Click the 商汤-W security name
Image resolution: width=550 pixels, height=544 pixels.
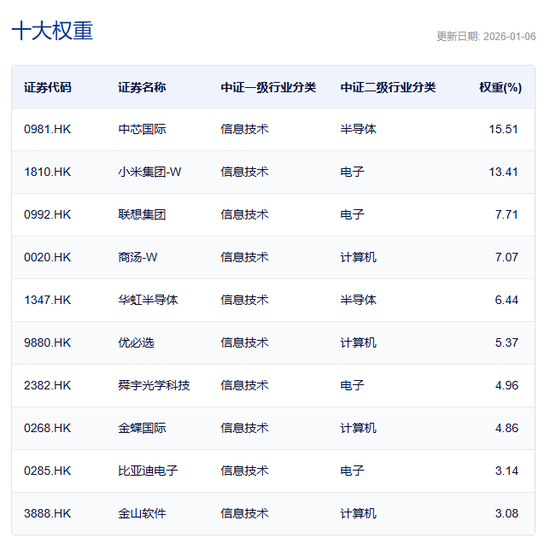click(x=138, y=257)
